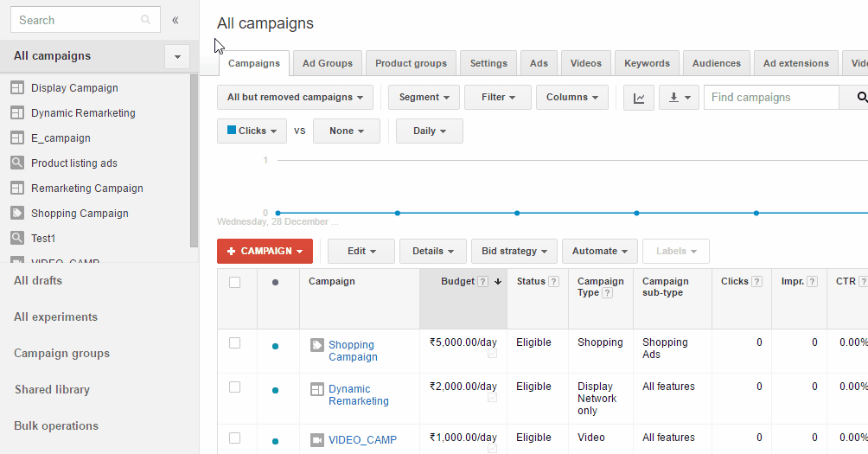Screen dimensions: 868x454
Task: Click first data point on clicks chart
Action: [x=278, y=213]
